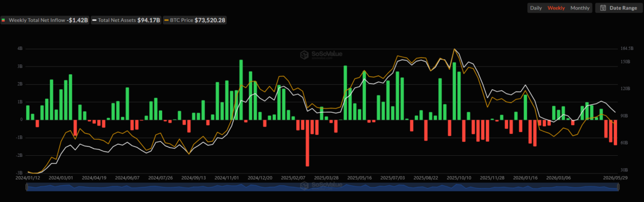The width and height of the screenshot is (644, 202).
Task: Click the 90B right axis label
Action: [x=625, y=116]
